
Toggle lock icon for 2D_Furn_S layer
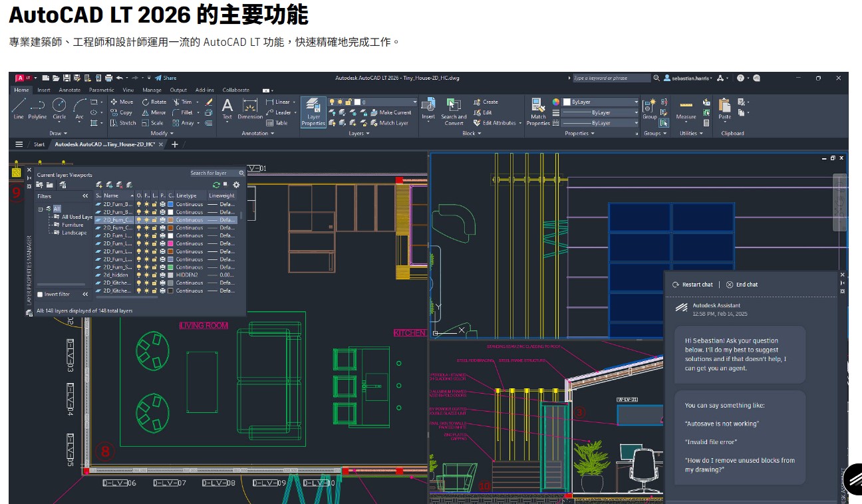tap(154, 267)
